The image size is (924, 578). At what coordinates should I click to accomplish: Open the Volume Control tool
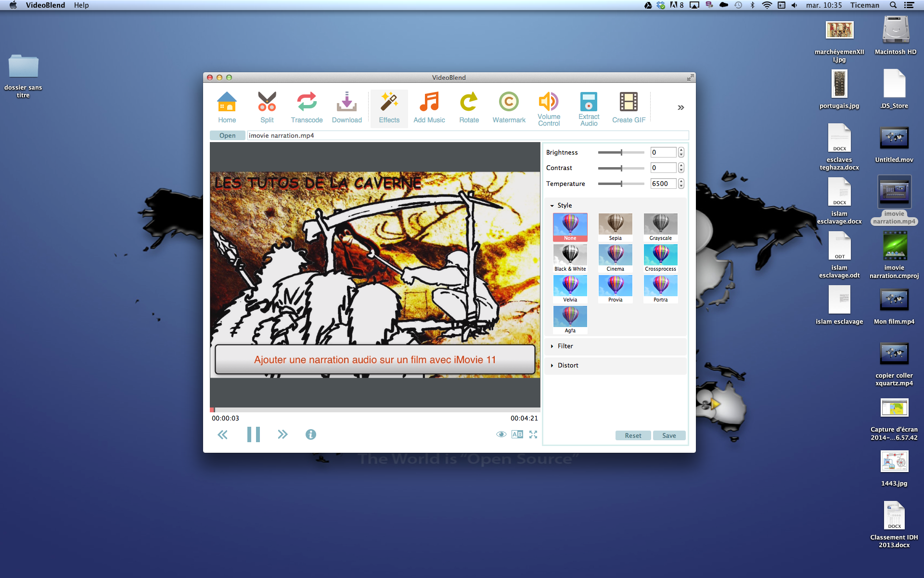click(x=549, y=109)
